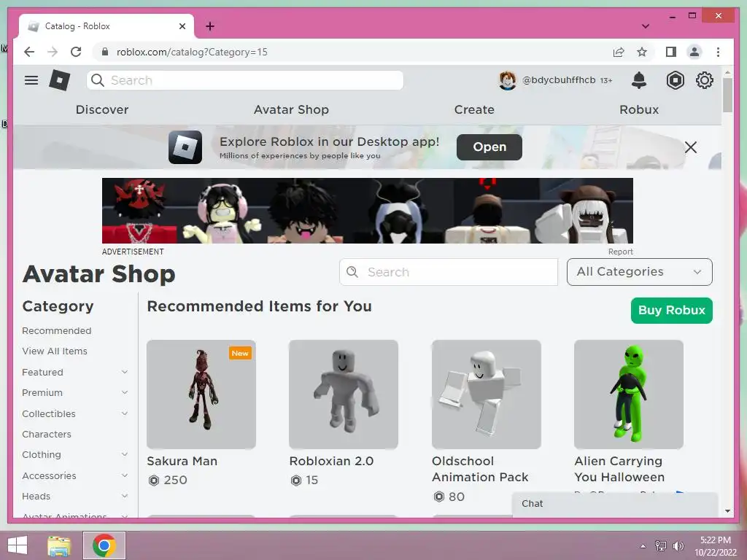Open the All Categories dropdown
Screen dimensions: 747x560
[x=639, y=272]
